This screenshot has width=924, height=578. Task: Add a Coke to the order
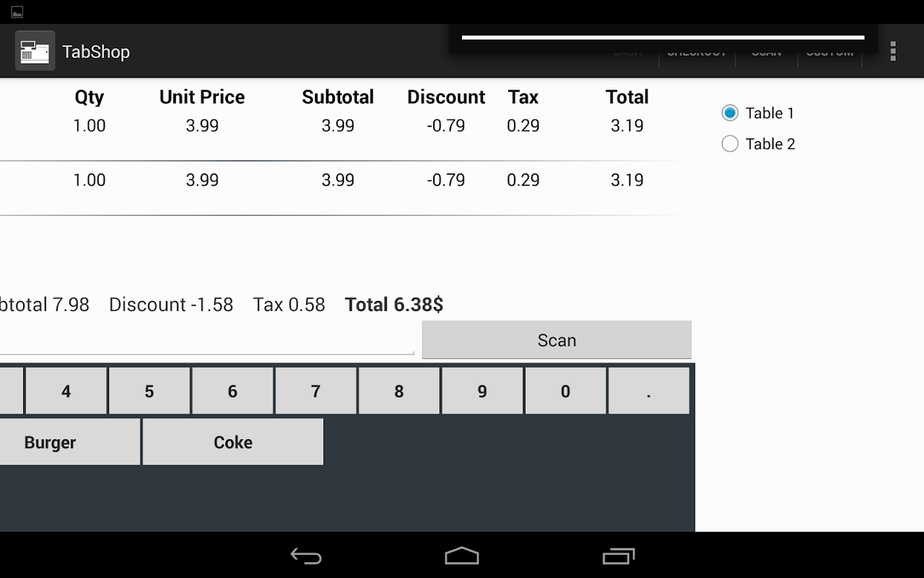[232, 442]
